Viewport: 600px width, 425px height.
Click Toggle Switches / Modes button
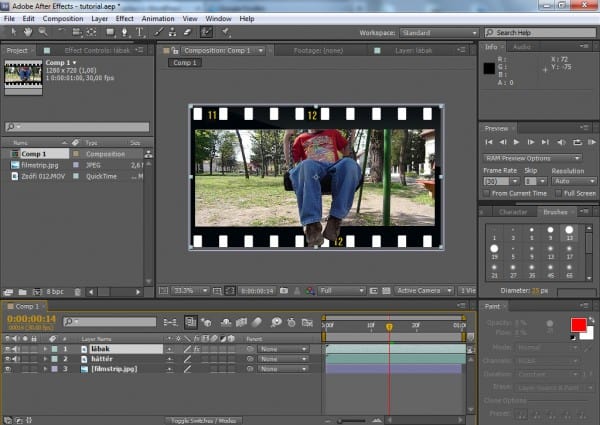click(x=206, y=420)
